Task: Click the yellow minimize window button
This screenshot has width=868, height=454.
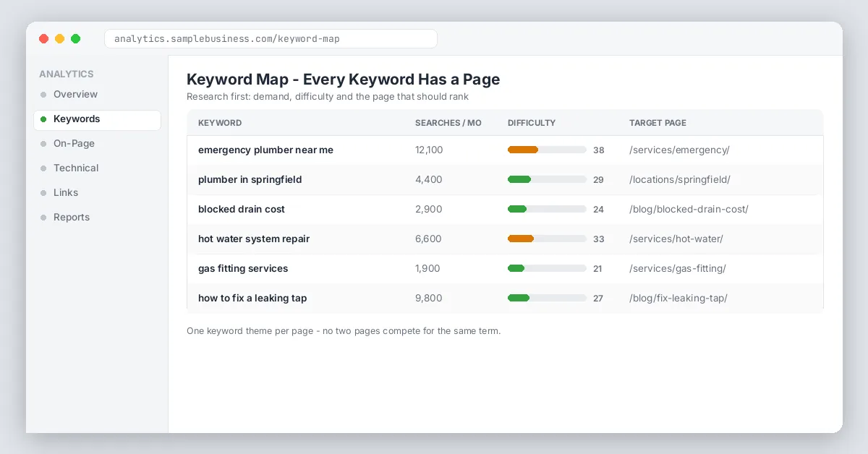Action: point(59,38)
